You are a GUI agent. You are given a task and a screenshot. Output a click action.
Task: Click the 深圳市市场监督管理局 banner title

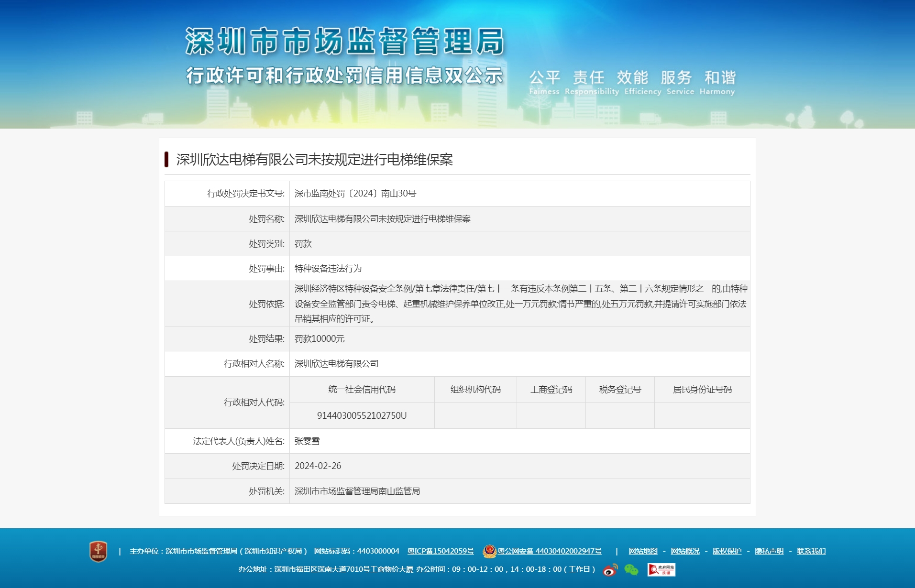344,41
